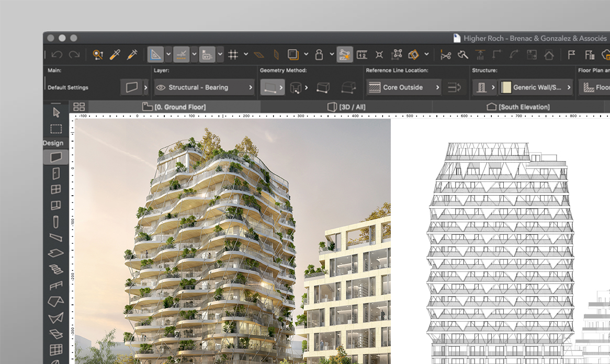Screen dimensions: 610x364
Task: Open the dropdown beside the orange pages icon
Action: (x=426, y=54)
